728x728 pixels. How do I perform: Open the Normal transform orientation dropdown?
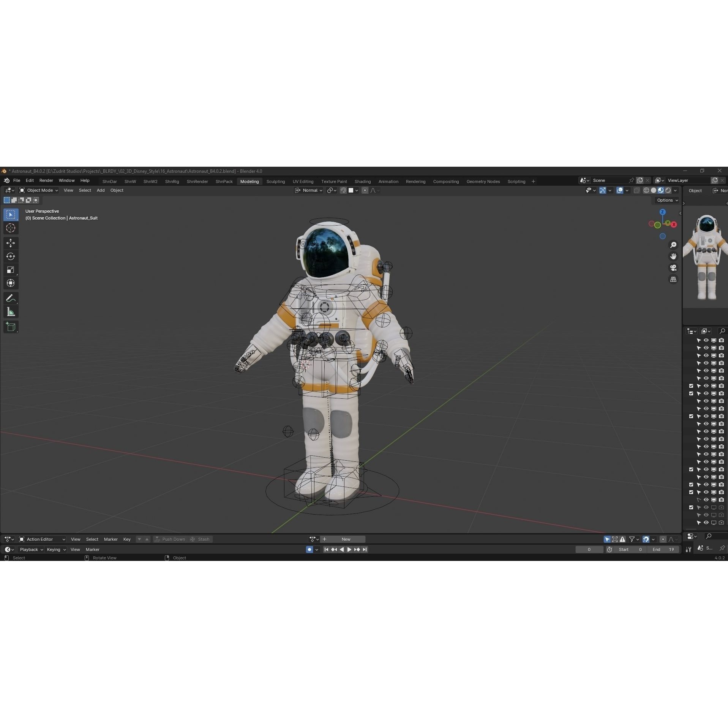pyautogui.click(x=309, y=190)
